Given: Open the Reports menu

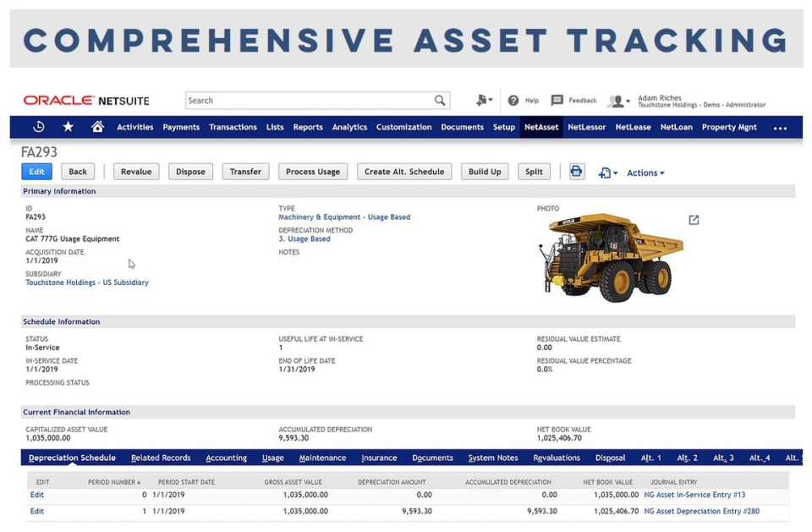Looking at the screenshot, I should click(x=308, y=127).
